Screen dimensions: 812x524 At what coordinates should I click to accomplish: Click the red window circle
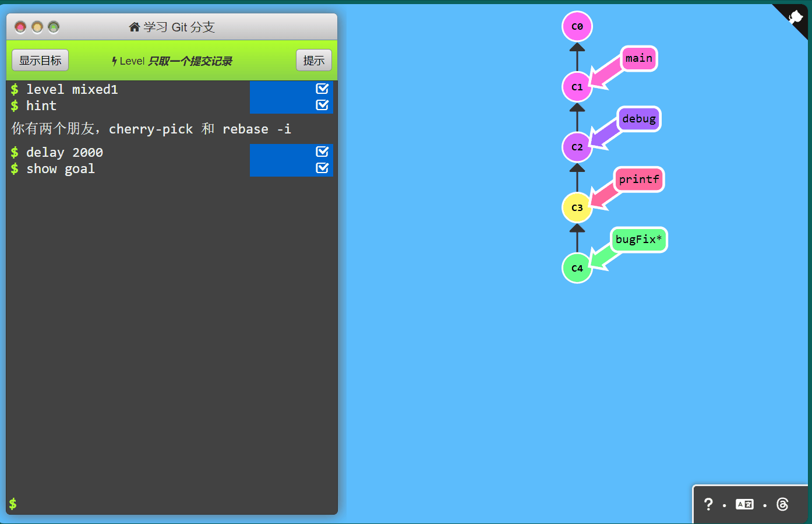pos(20,27)
